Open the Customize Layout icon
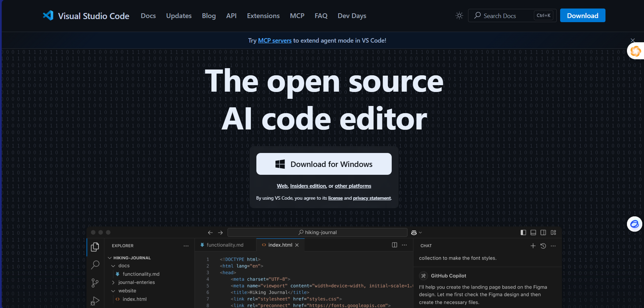644x308 pixels. pos(553,232)
